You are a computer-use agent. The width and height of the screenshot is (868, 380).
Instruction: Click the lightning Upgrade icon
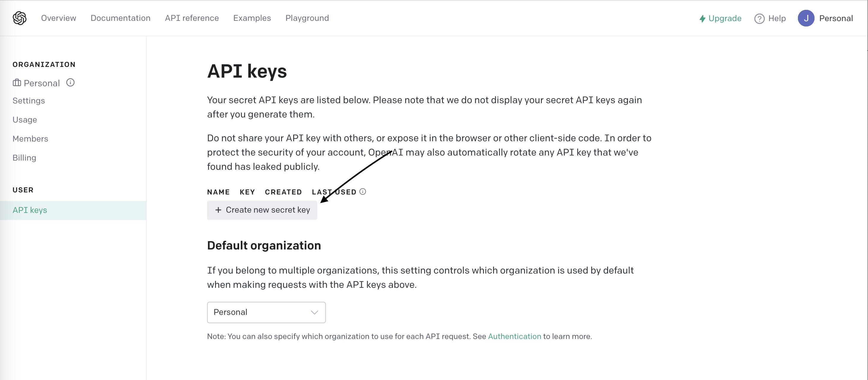(x=703, y=18)
